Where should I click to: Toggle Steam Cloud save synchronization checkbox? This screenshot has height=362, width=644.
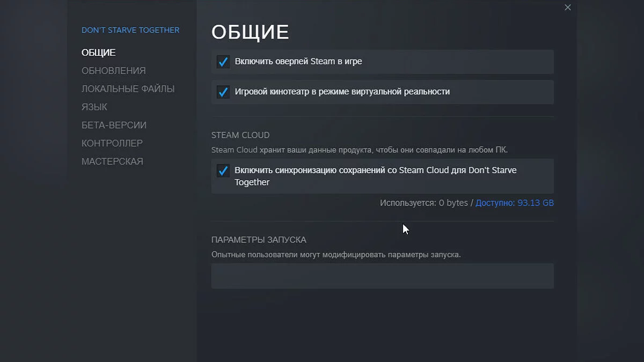[x=223, y=171]
